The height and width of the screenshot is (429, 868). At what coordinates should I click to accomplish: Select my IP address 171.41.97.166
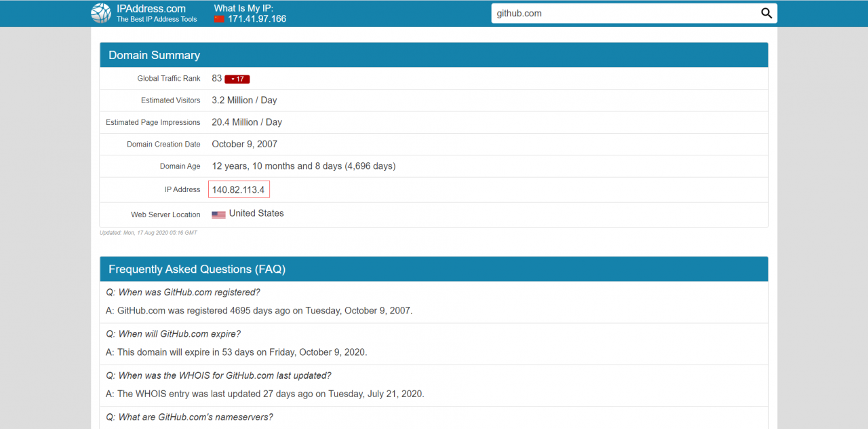[257, 19]
